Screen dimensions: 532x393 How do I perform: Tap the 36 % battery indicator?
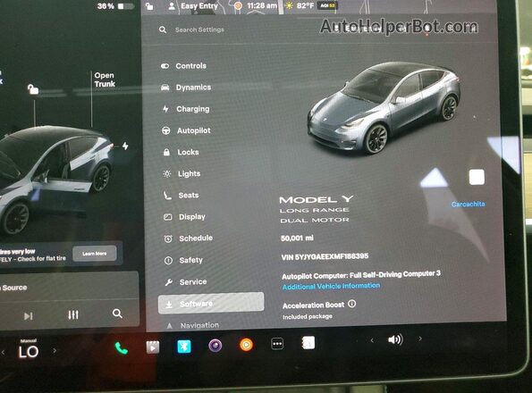pos(115,6)
